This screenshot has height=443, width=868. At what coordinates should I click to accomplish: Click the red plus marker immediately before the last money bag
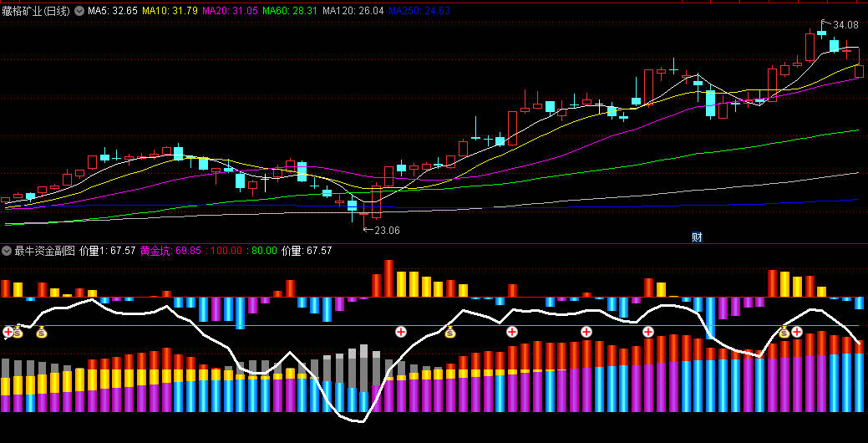click(648, 332)
